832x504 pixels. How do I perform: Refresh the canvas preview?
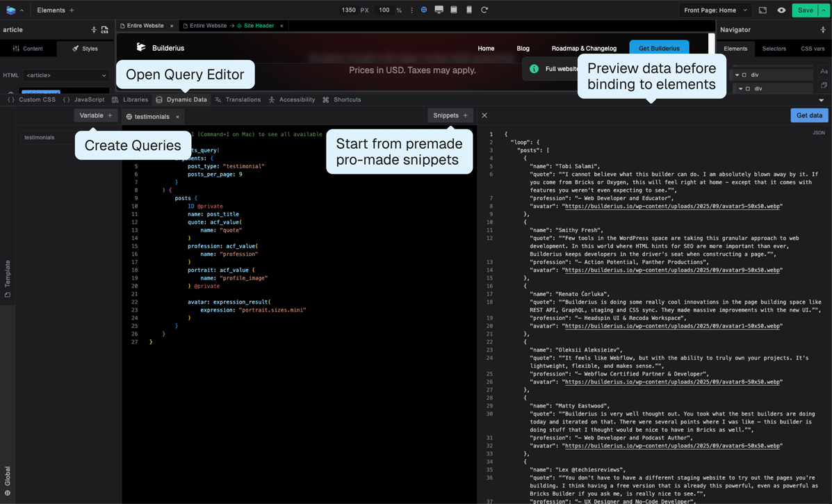(x=484, y=10)
